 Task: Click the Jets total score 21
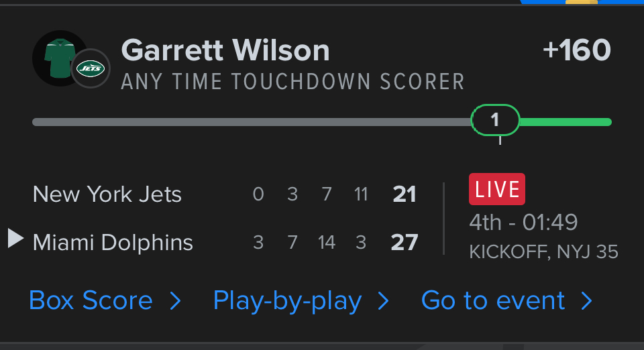[x=405, y=194]
